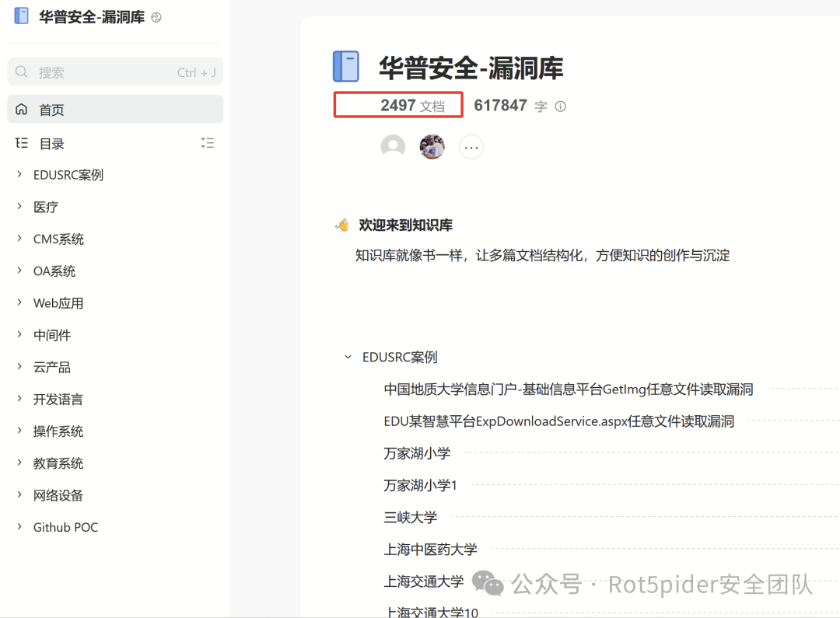Open the 三峡大学 document

[411, 517]
